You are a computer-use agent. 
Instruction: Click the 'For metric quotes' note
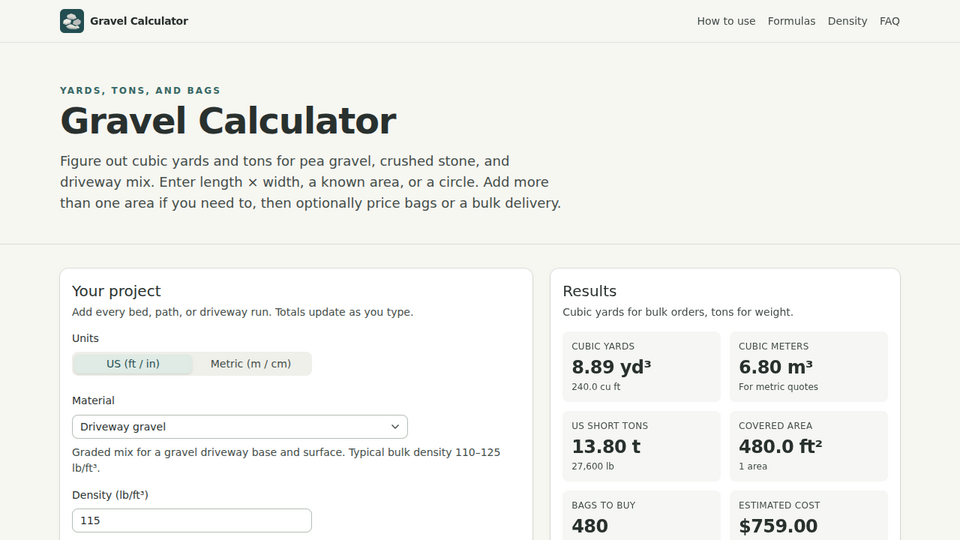pos(778,387)
